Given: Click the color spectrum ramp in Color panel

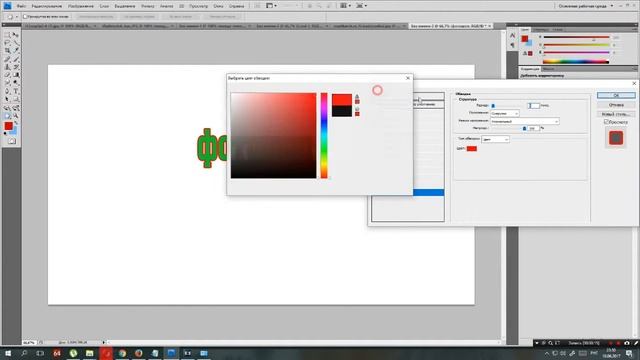Looking at the screenshot, I should tap(576, 62).
